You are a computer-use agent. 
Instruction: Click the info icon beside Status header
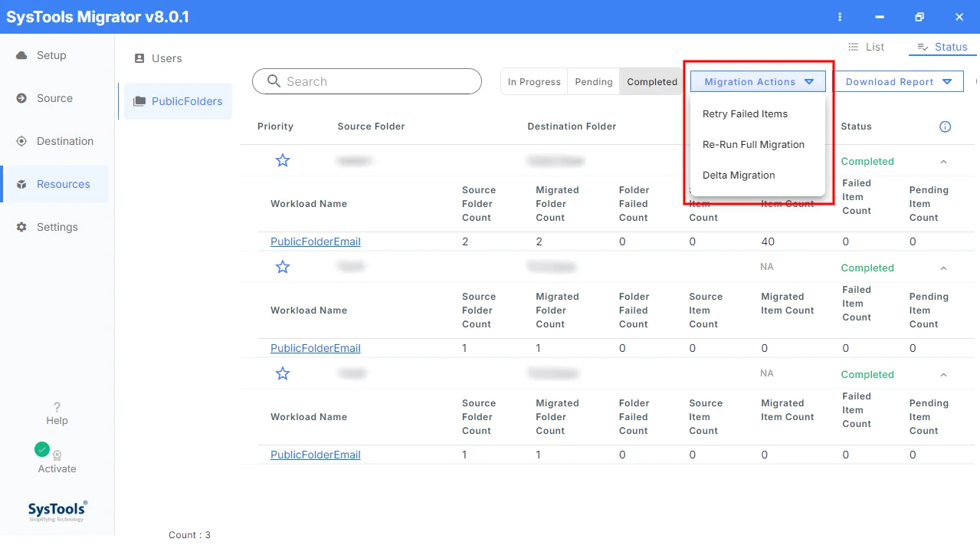tap(945, 127)
